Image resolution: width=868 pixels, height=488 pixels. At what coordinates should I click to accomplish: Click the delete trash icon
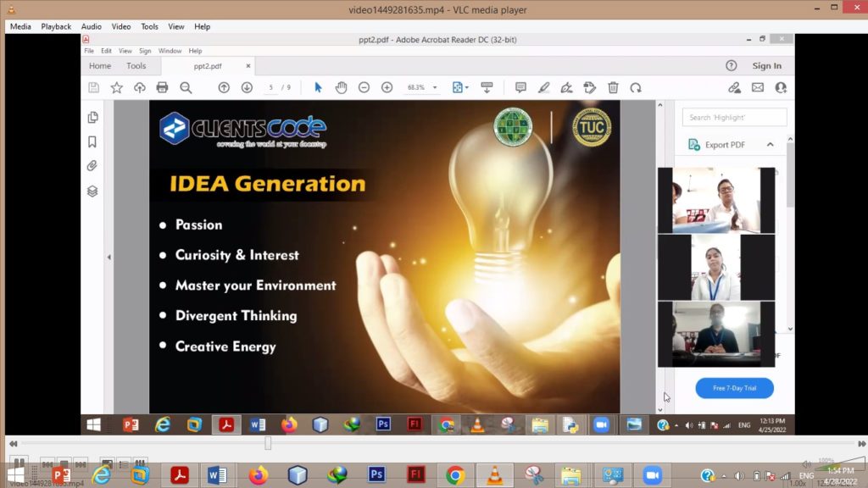(x=613, y=87)
